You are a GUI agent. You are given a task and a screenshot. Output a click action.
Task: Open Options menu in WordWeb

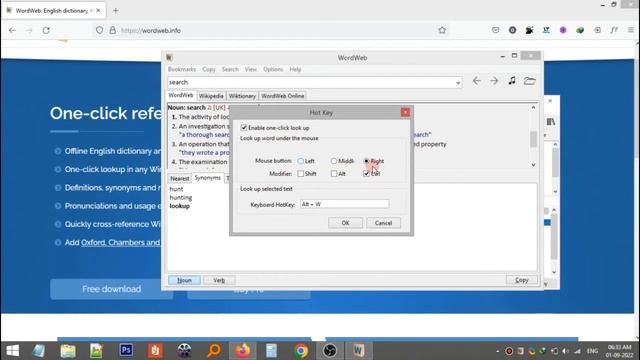[x=273, y=69]
